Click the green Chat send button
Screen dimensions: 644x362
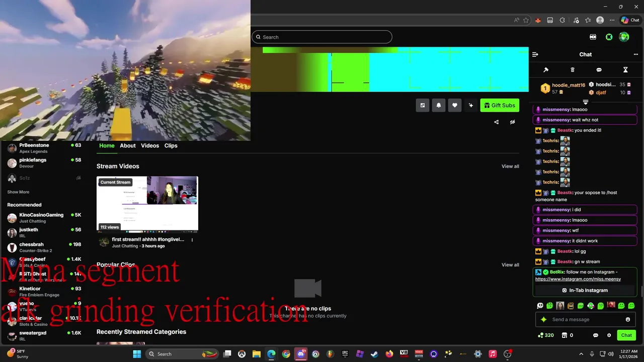click(626, 335)
